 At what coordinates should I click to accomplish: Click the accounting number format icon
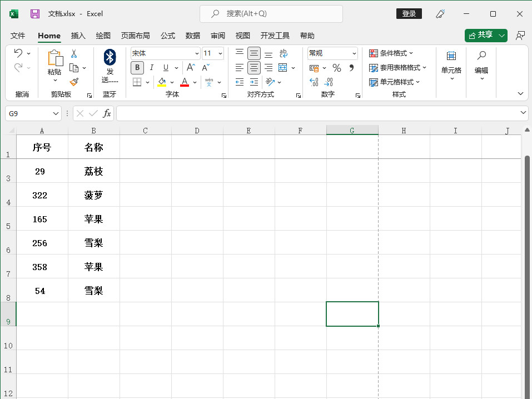[314, 68]
